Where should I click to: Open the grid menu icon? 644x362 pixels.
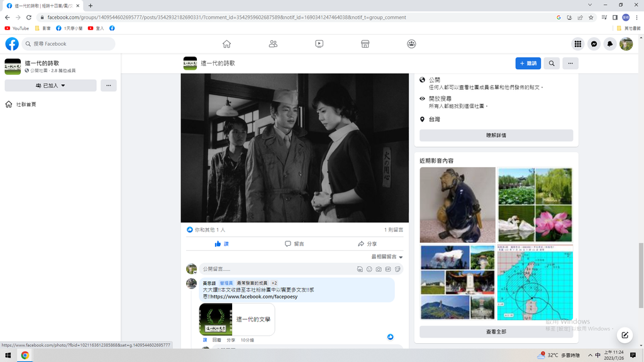577,44
